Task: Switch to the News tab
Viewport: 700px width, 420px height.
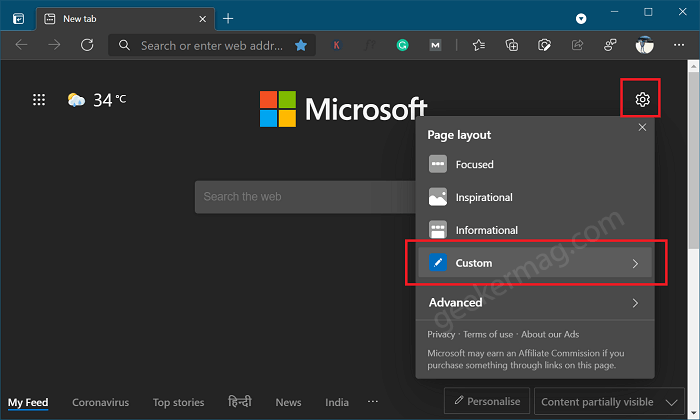Action: [x=288, y=403]
